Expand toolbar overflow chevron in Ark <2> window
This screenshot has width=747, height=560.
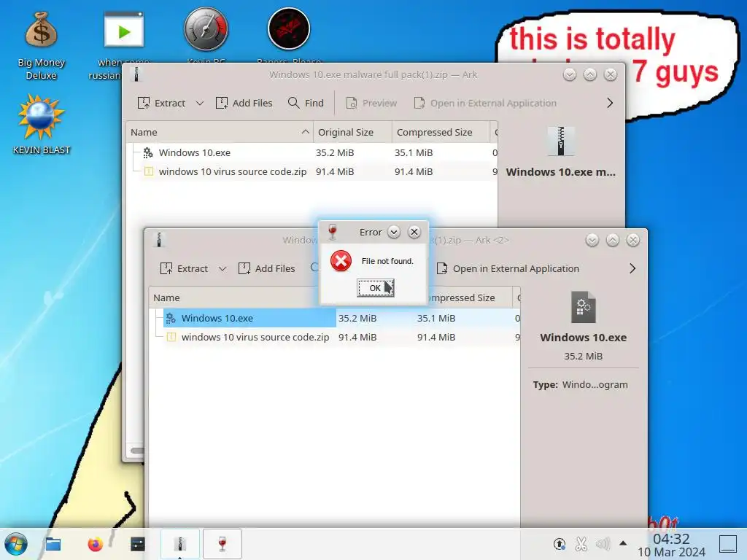632,268
